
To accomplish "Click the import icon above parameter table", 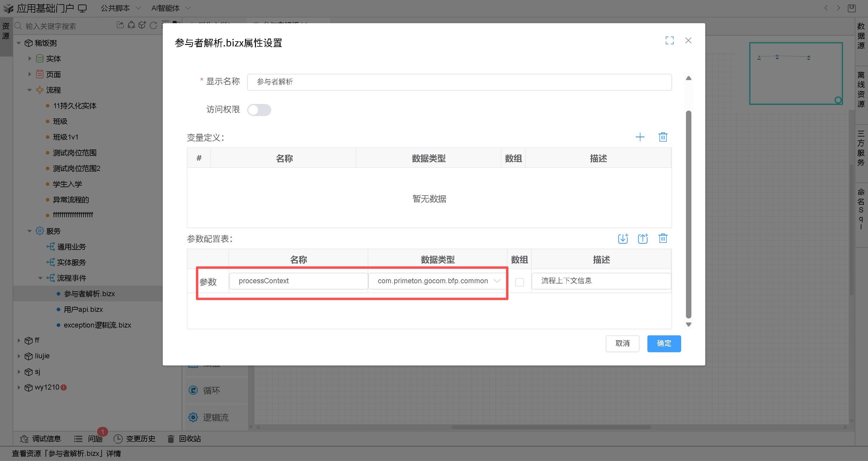I will point(623,239).
